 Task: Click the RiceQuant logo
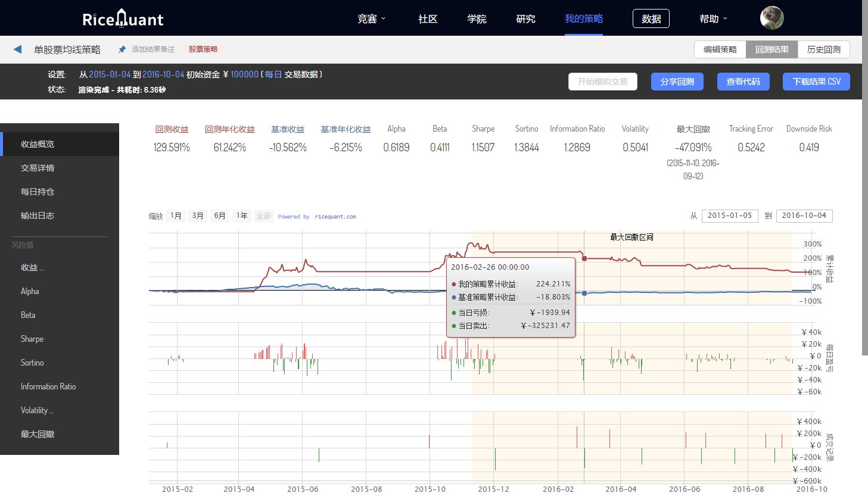tap(123, 18)
